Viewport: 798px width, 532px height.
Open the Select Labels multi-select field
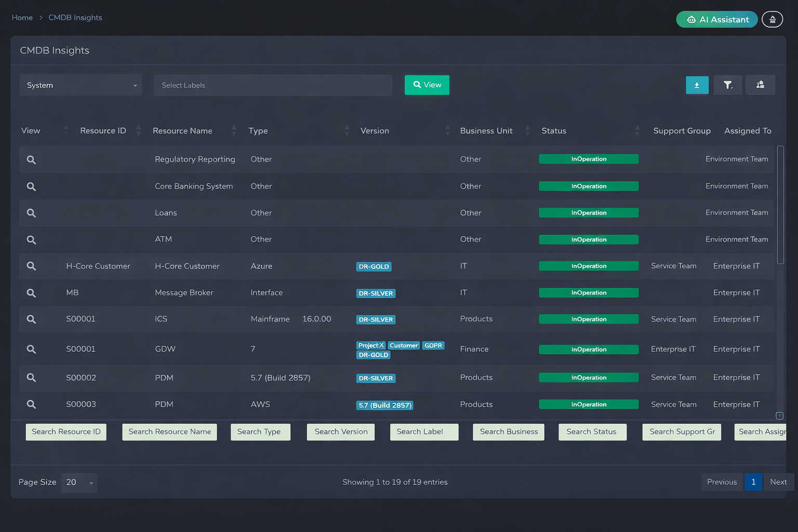pyautogui.click(x=273, y=85)
